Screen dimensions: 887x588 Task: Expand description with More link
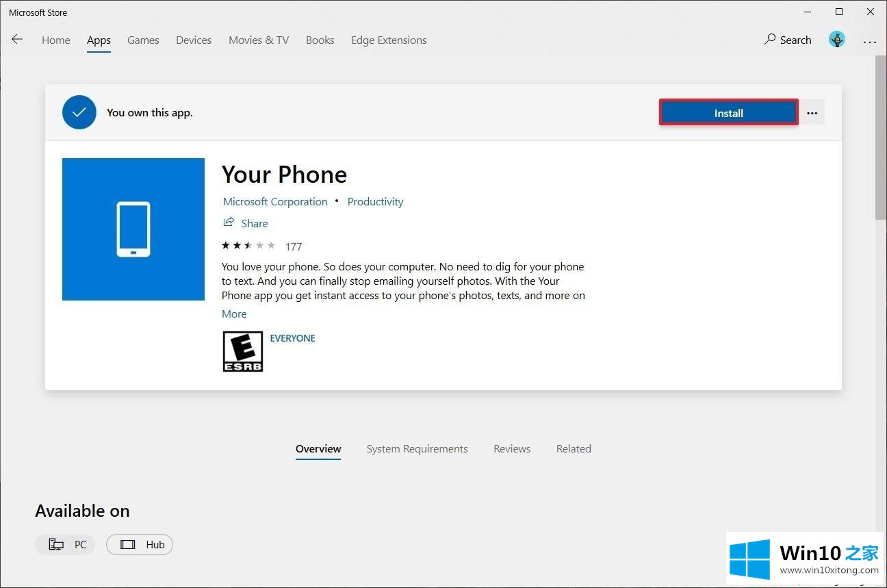(234, 314)
